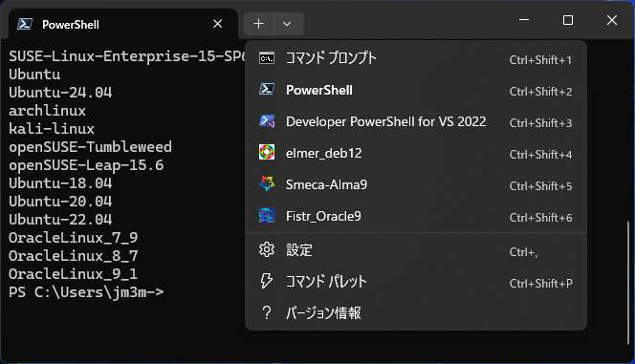
Task: Click the Ctrl+, shortcut label
Action: click(523, 252)
